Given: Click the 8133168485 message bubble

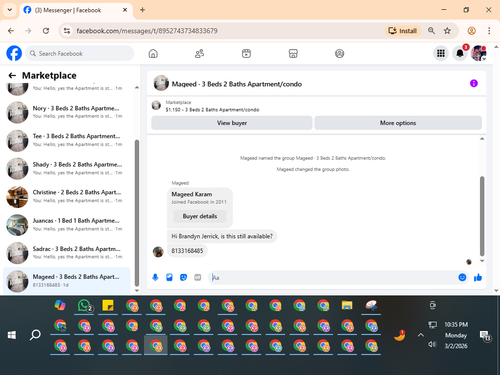Looking at the screenshot, I should (187, 251).
